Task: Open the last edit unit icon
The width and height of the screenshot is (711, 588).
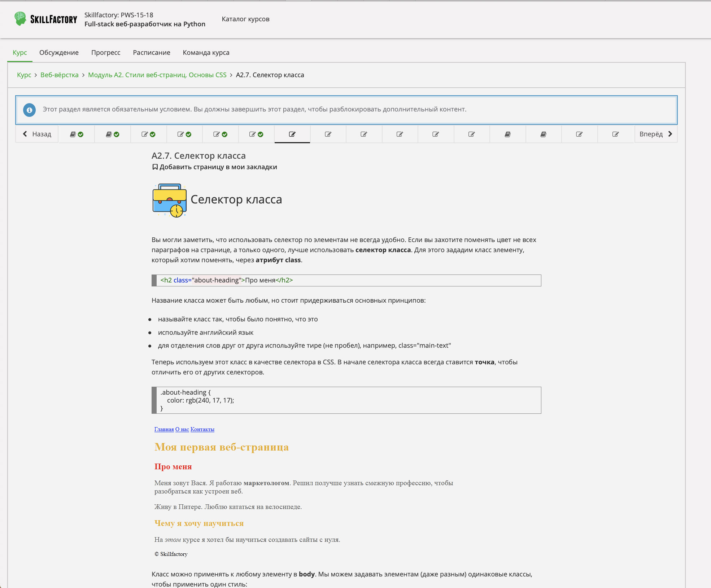Action: click(x=615, y=134)
